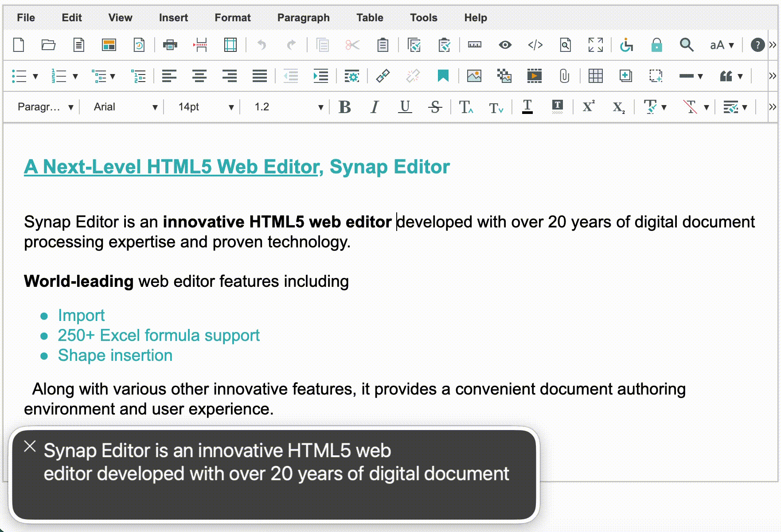Insert a hyperlink with the chain icon
781x532 pixels.
point(383,76)
